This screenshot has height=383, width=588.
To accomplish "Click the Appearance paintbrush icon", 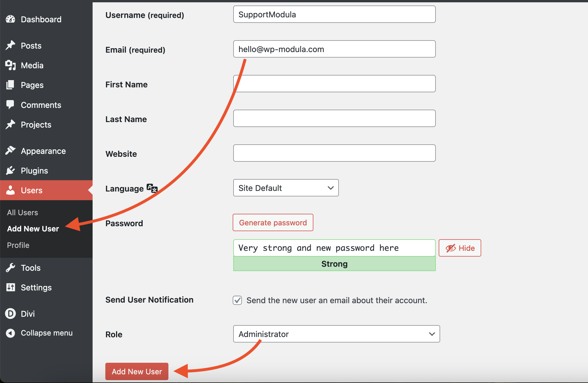I will coord(10,151).
